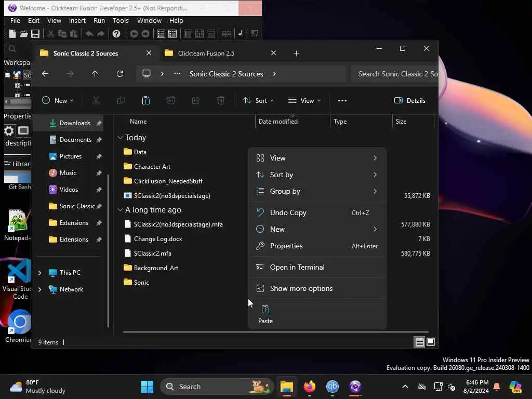Open Firefox from the taskbar
The width and height of the screenshot is (532, 399).
pos(309,387)
